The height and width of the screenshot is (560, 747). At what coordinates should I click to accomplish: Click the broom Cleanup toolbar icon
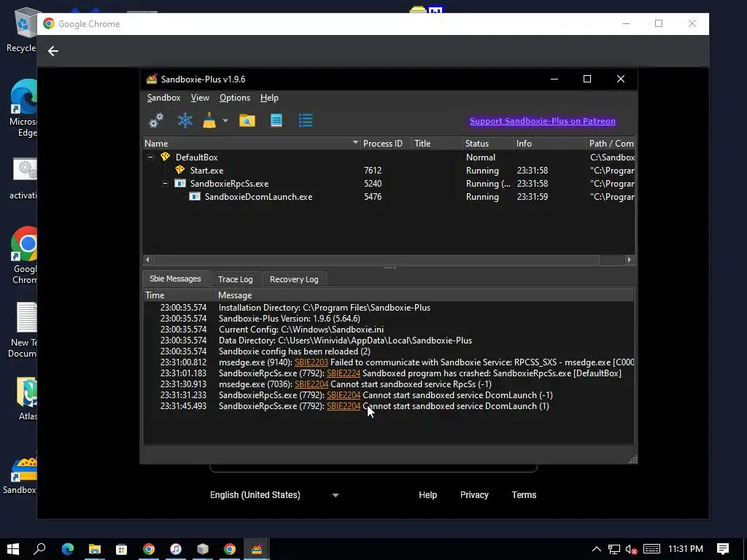pyautogui.click(x=209, y=120)
